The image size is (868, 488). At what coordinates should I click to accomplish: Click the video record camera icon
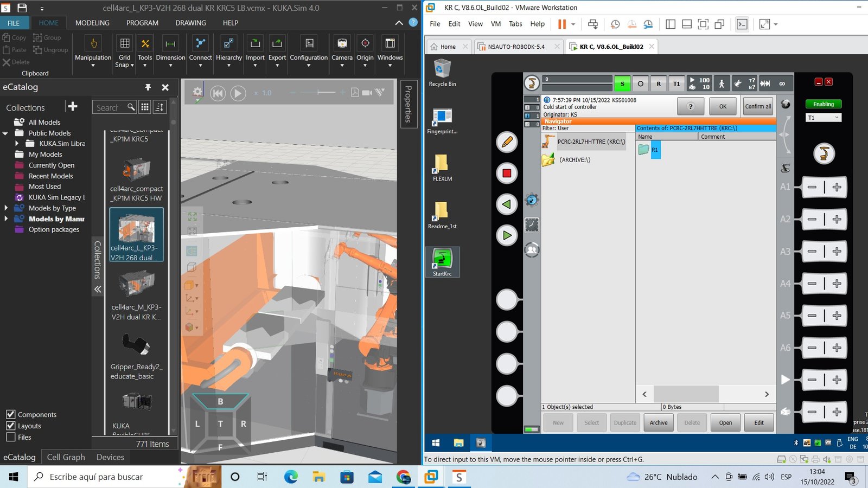click(367, 93)
